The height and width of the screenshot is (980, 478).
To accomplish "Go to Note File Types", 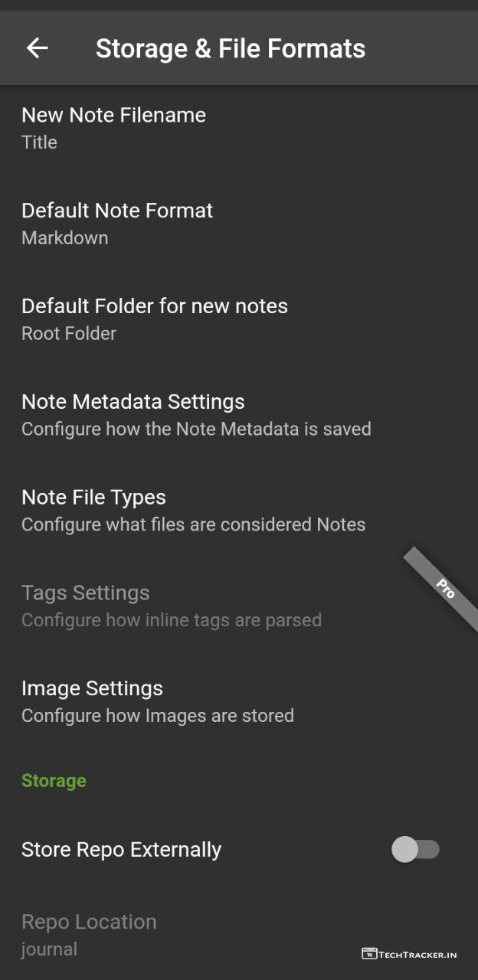I will [x=93, y=498].
